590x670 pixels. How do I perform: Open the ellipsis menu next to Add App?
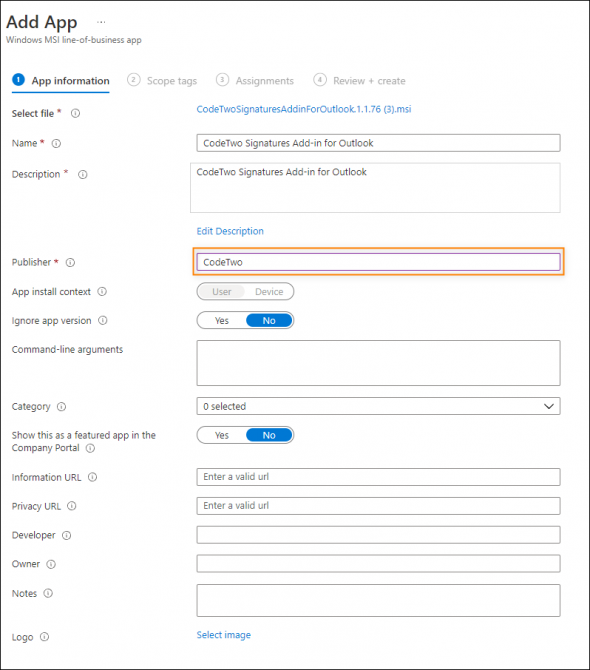[101, 22]
